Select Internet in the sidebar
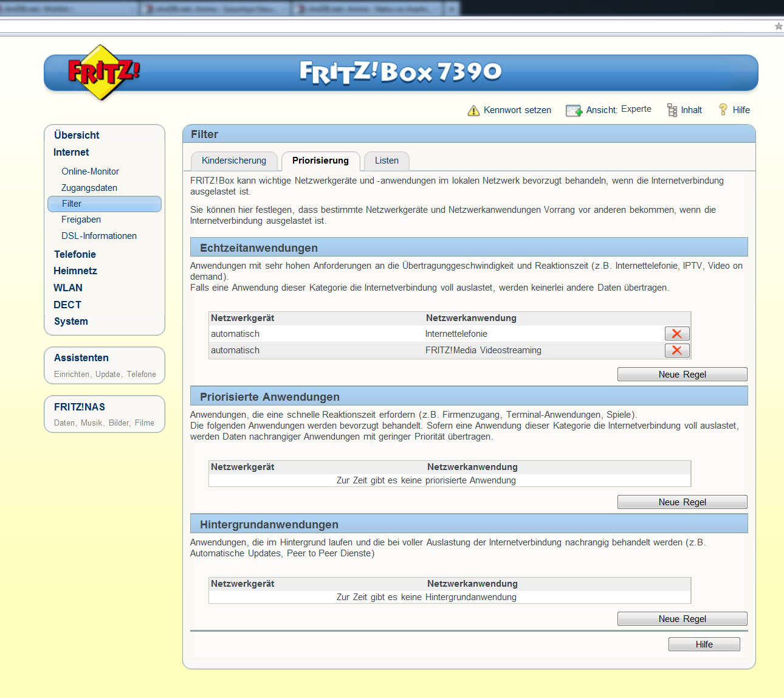The image size is (784, 698). (x=71, y=152)
